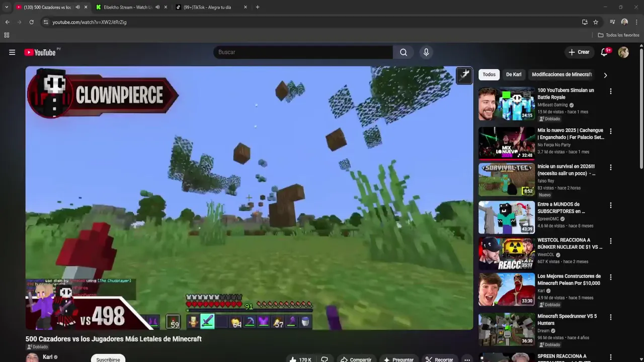Screen dimensions: 644x362
Task: Open Los Mejores Constructores de Minecraft title
Action: pos(569,280)
